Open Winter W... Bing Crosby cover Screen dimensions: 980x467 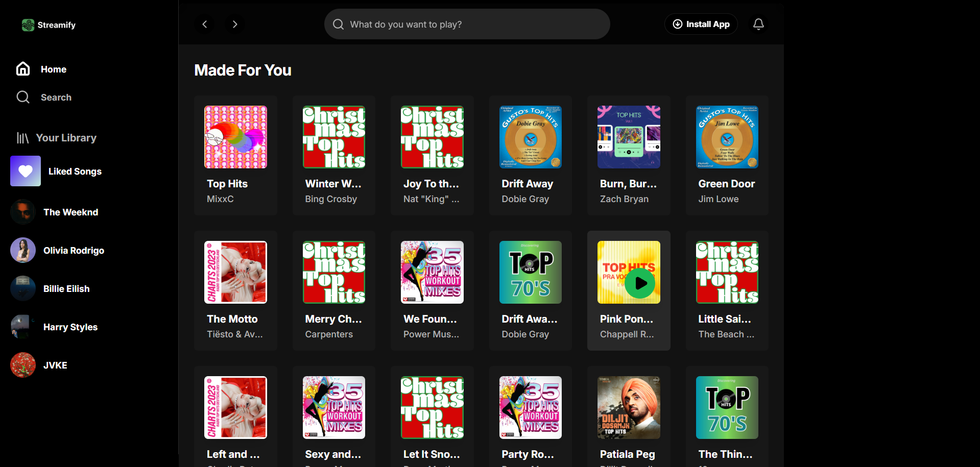pos(334,137)
